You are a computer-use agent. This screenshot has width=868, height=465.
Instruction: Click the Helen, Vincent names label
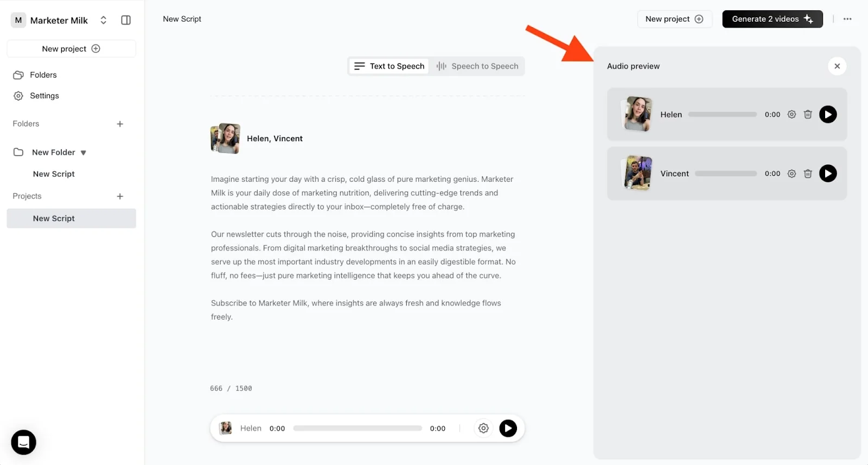(275, 138)
